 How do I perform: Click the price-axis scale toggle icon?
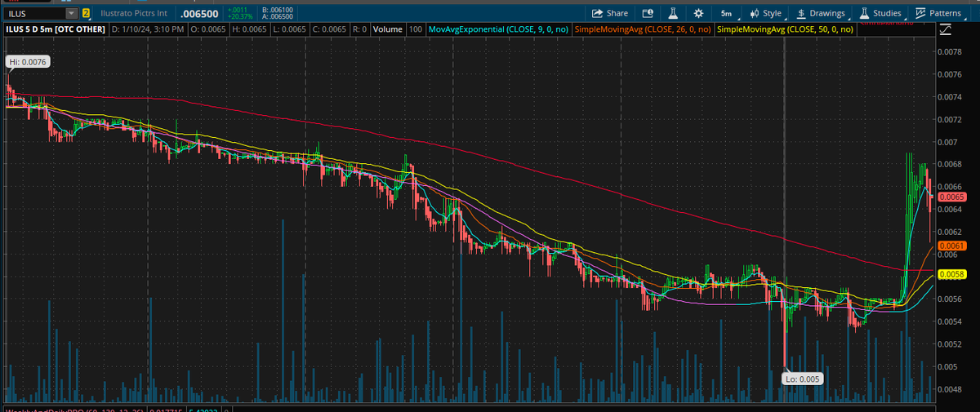(x=946, y=30)
